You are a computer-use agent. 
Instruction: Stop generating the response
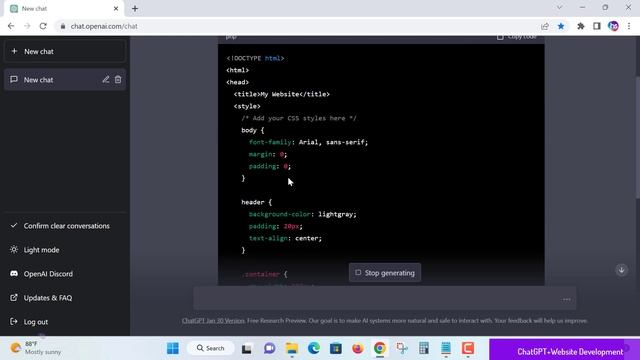[x=385, y=273]
